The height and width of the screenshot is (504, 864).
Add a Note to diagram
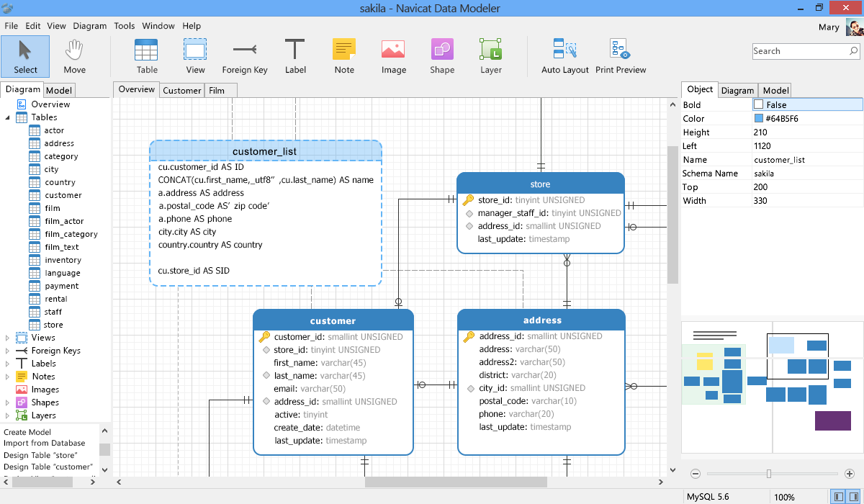[x=344, y=56]
